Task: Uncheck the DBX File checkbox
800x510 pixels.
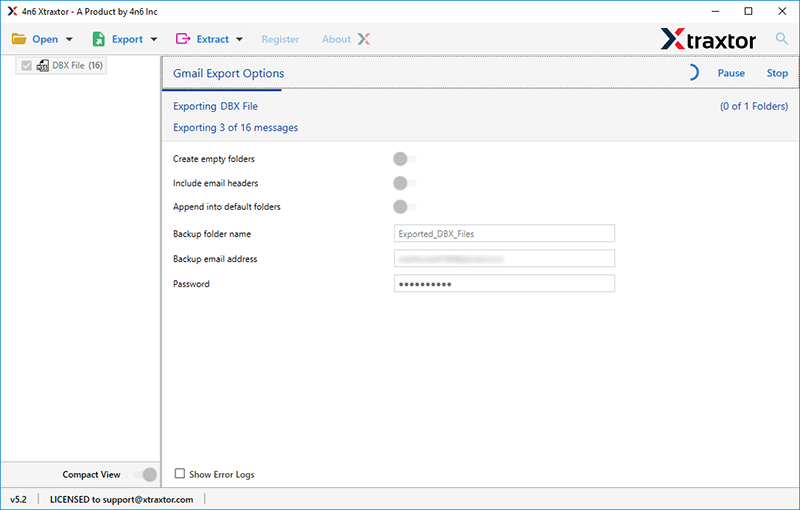Action: click(x=27, y=65)
